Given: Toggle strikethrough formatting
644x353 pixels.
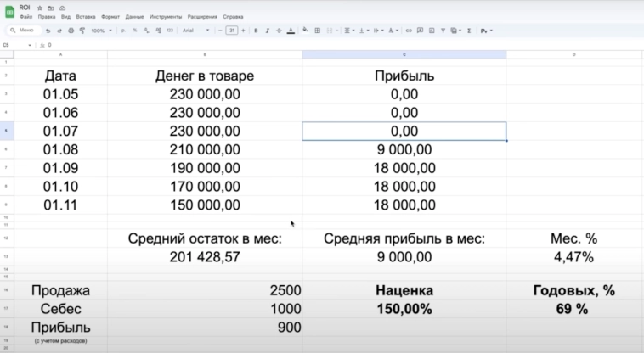Looking at the screenshot, I should coord(279,31).
